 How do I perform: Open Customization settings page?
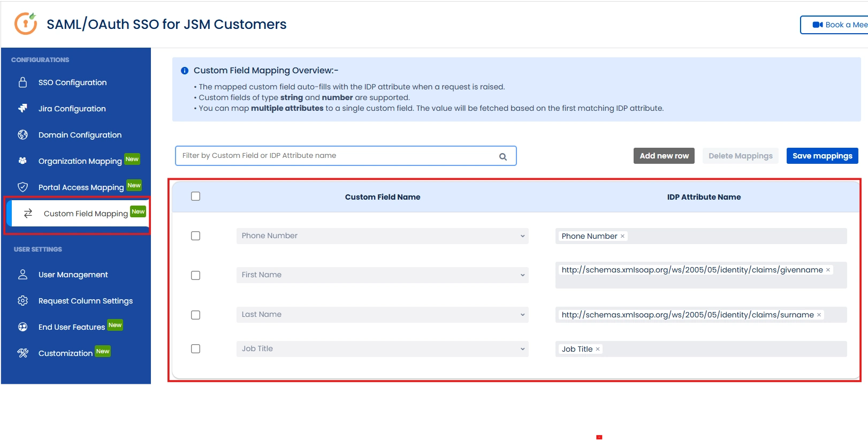point(65,353)
